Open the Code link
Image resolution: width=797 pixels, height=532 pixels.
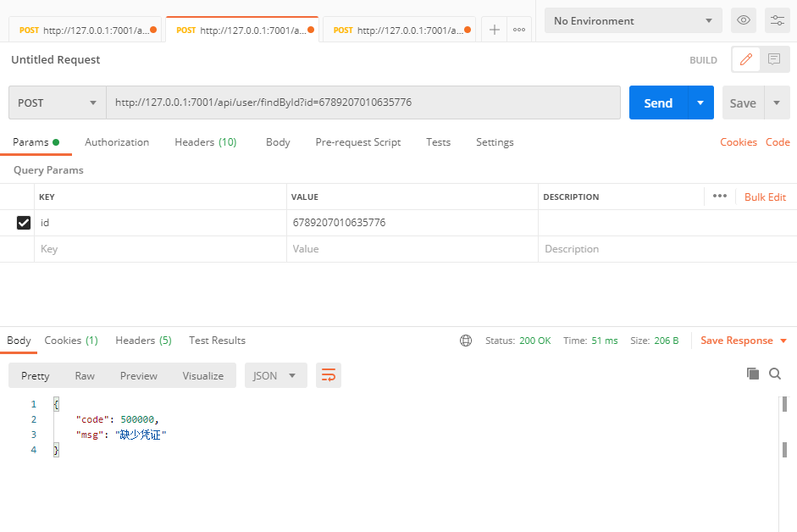pos(778,142)
